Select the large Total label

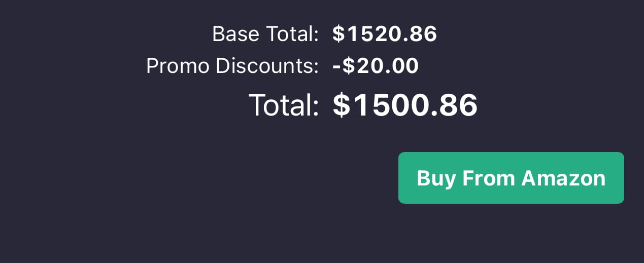(283, 105)
